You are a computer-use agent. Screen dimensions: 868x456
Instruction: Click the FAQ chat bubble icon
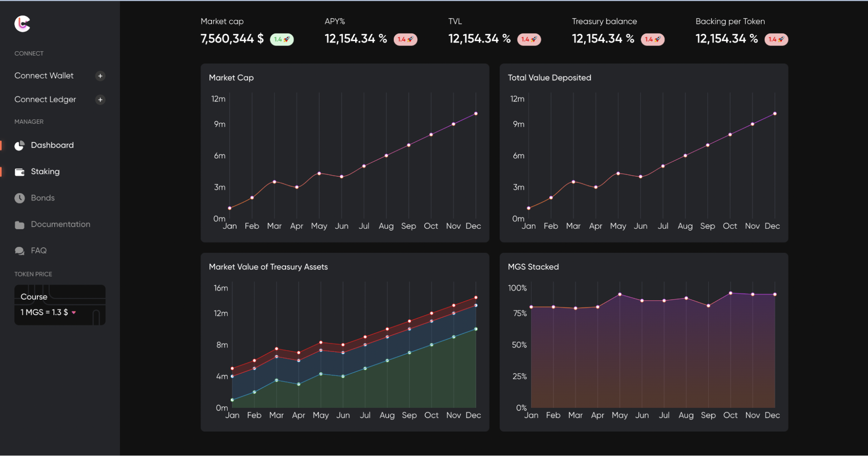tap(20, 251)
